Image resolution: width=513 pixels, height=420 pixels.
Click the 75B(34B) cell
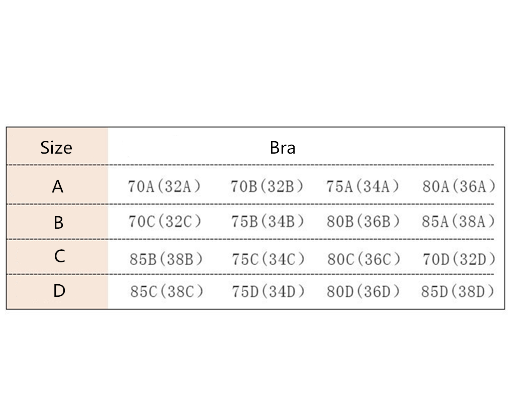point(267,221)
